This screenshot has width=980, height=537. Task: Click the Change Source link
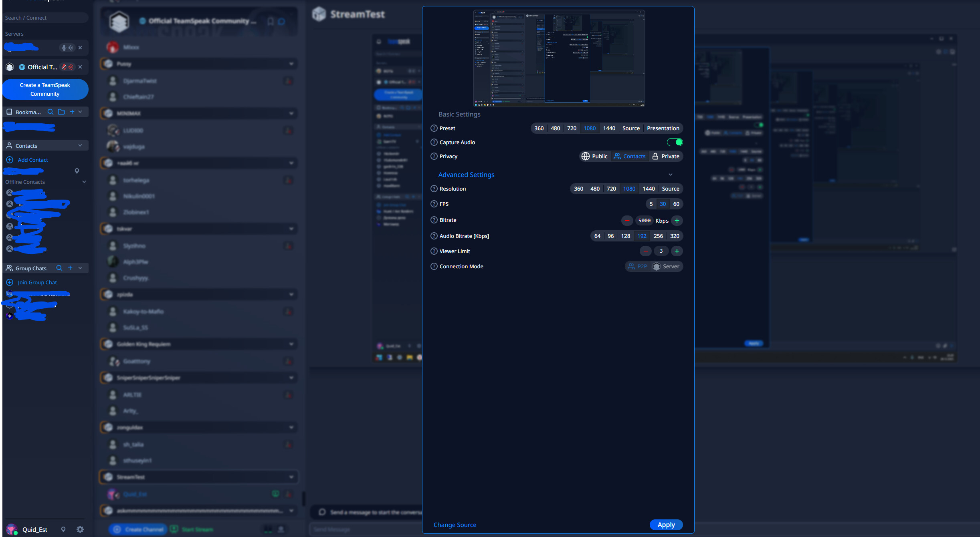click(x=455, y=525)
